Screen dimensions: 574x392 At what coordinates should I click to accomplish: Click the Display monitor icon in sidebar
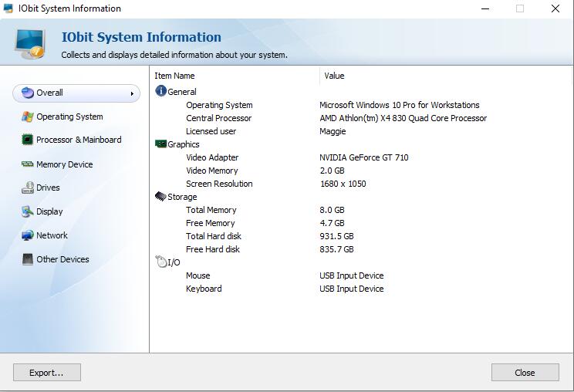(x=28, y=211)
